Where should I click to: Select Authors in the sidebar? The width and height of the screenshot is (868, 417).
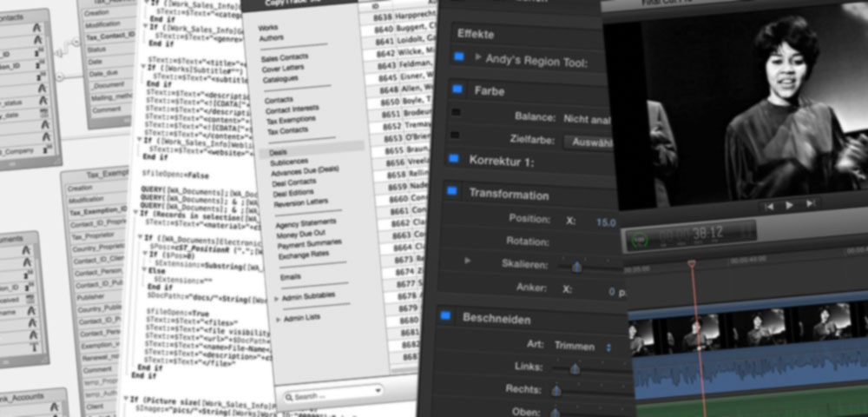(271, 38)
